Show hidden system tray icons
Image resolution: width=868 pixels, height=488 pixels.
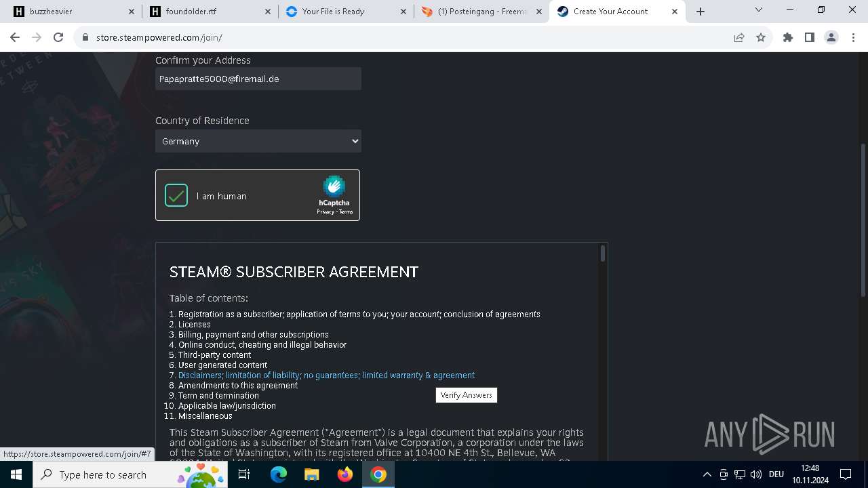(x=707, y=474)
